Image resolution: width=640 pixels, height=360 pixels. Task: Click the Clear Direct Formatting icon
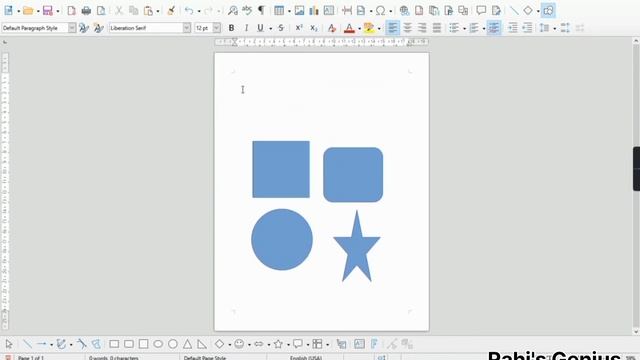331,28
